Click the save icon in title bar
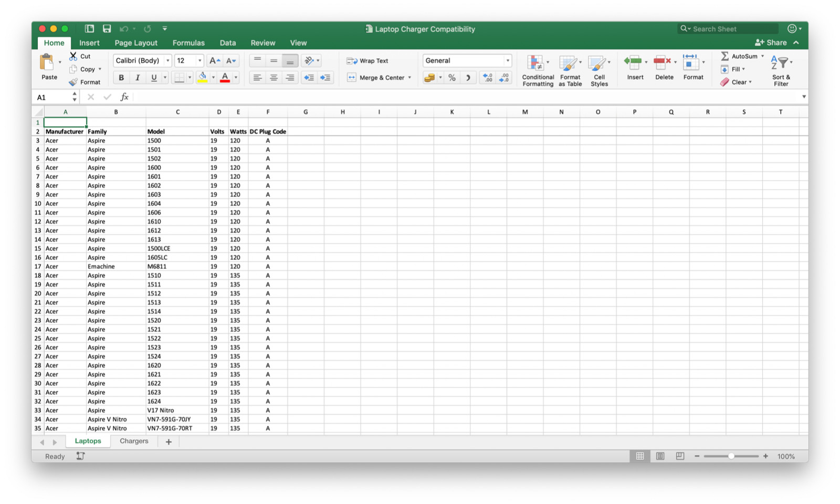The width and height of the screenshot is (840, 504). pos(107,29)
